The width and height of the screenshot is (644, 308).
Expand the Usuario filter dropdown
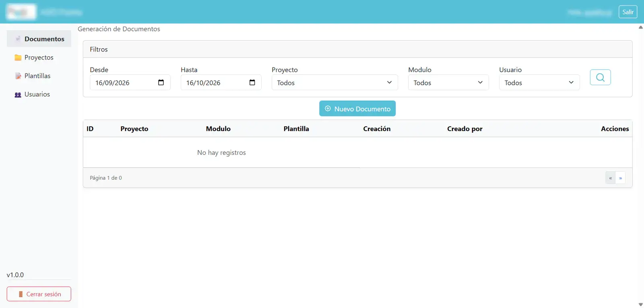coord(539,82)
